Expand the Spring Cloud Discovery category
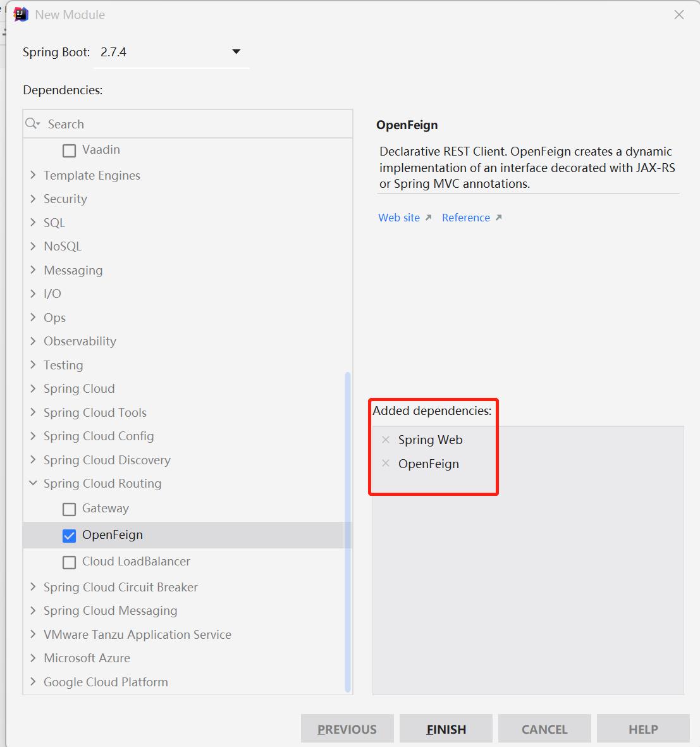This screenshot has width=700, height=747. point(33,460)
